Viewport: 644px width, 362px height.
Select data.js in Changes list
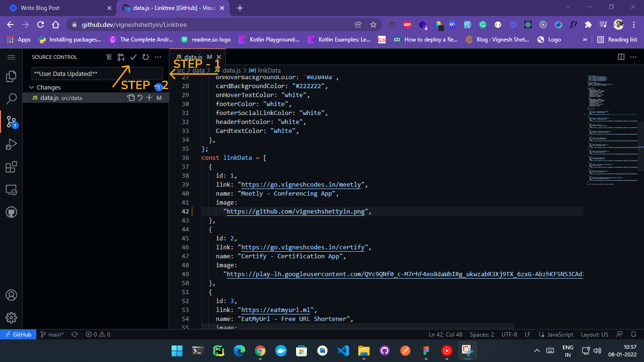pyautogui.click(x=96, y=98)
